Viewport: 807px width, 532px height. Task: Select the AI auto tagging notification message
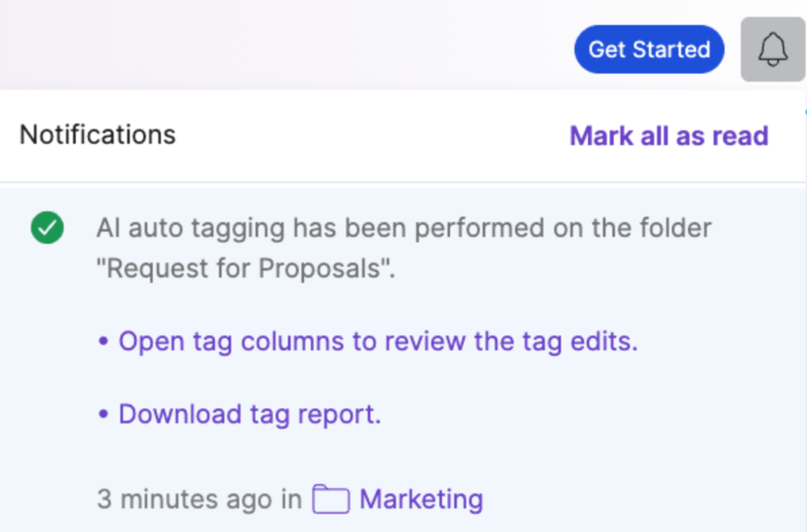click(x=404, y=248)
